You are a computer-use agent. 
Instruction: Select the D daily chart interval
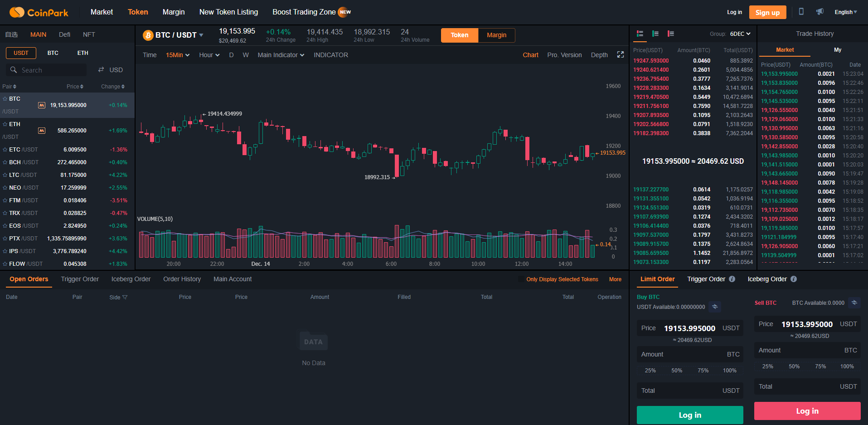click(231, 55)
